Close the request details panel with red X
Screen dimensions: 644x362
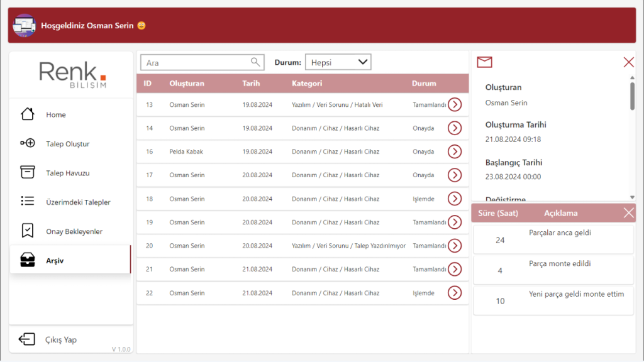628,62
